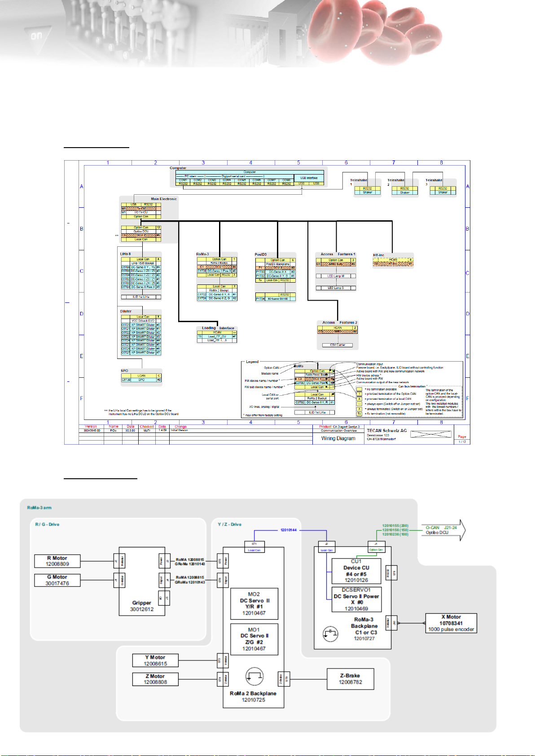Click the Wiring Diagram title block text
The width and height of the screenshot is (535, 756).
pyautogui.click(x=338, y=438)
